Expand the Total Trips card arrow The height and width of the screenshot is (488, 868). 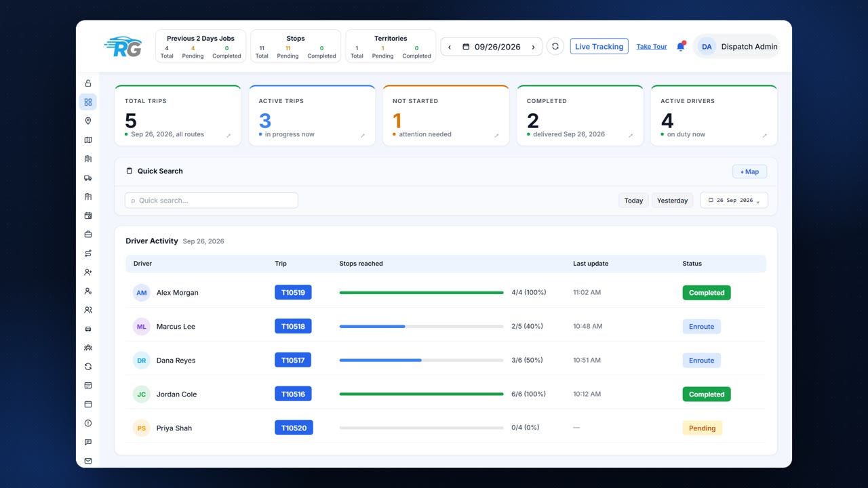pos(229,136)
